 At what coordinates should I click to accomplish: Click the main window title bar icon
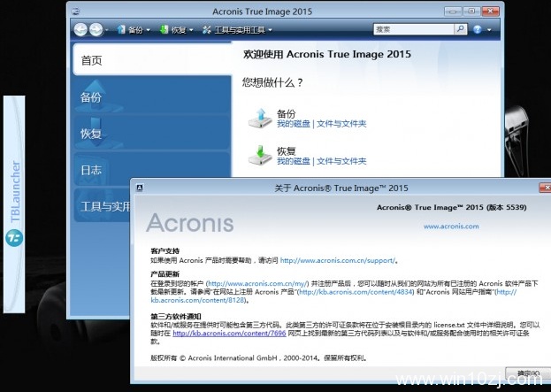click(x=75, y=12)
